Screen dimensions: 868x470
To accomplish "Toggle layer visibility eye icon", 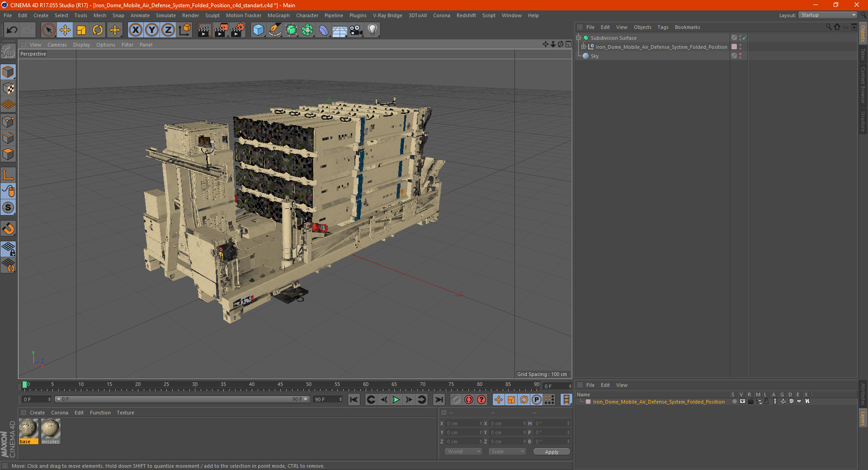I will (742, 401).
